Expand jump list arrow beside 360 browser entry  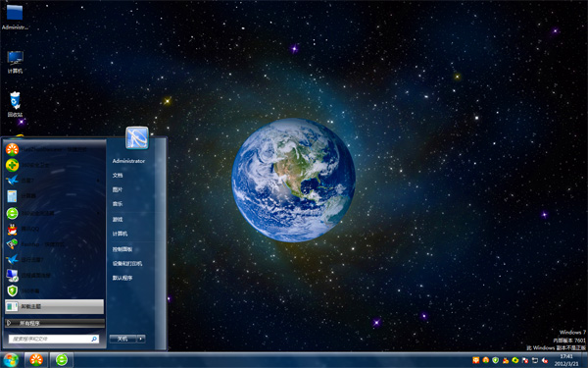click(x=99, y=213)
